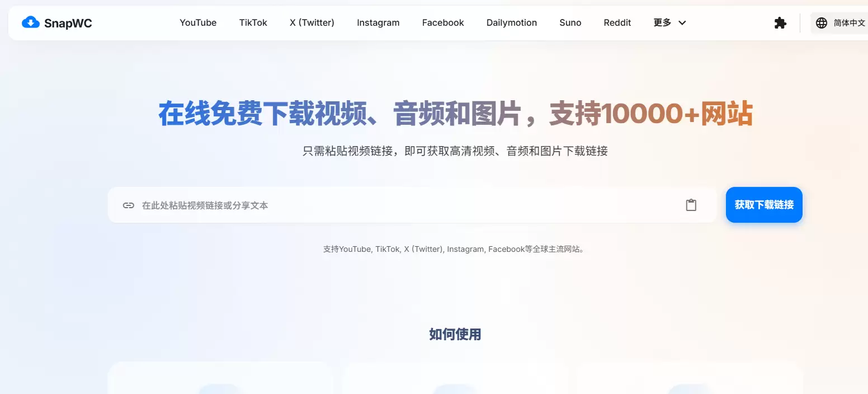The width and height of the screenshot is (868, 394).
Task: Open the Reddit nav link
Action: point(617,23)
